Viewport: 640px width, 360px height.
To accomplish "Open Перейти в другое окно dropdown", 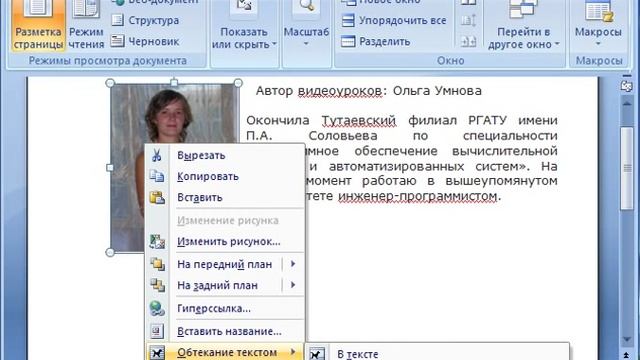I will point(523,25).
